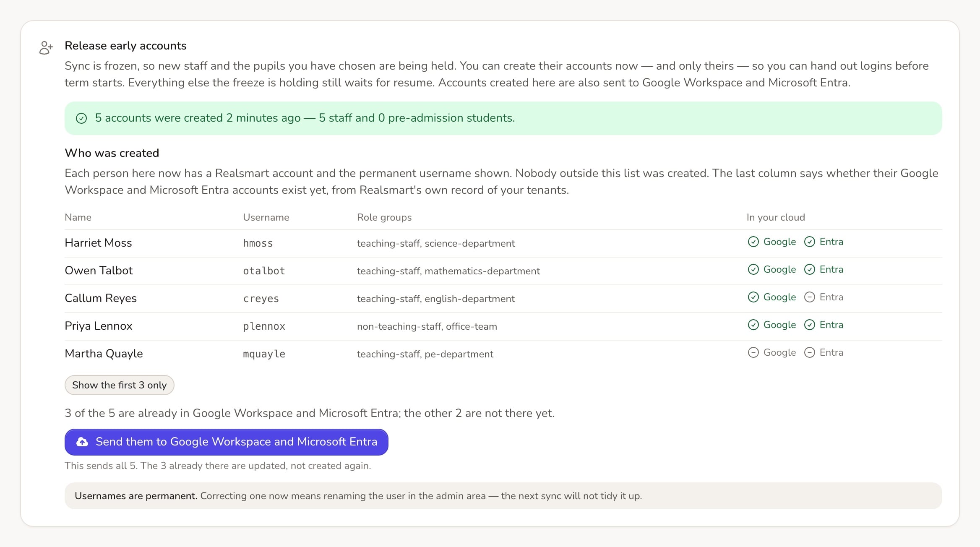Viewport: 980px width, 547px height.
Task: Click the username otalbot
Action: tap(264, 271)
